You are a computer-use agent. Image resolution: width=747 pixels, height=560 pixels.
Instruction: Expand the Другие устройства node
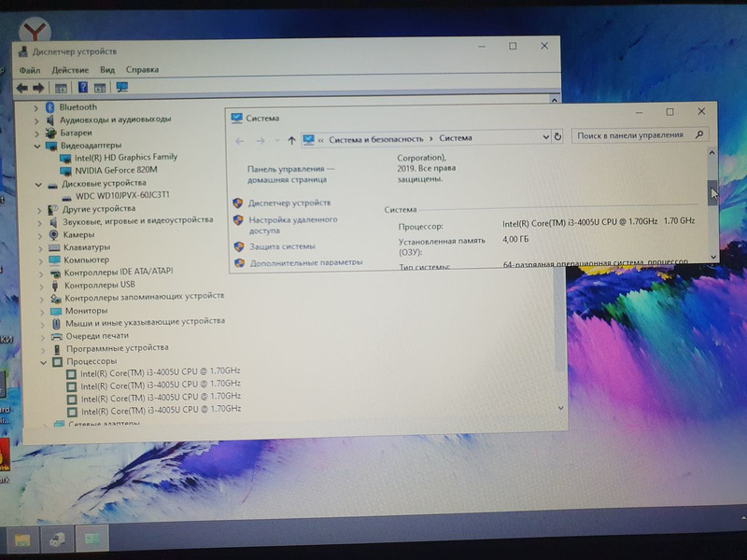point(39,210)
